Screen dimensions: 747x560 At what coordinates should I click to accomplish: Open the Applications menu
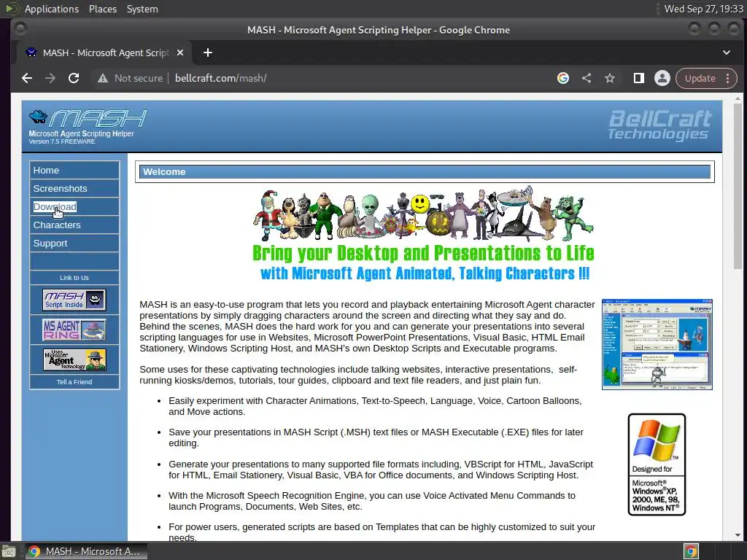tap(52, 9)
